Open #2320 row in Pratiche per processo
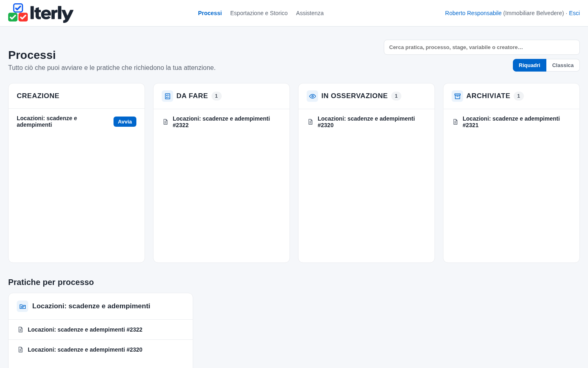The width and height of the screenshot is (588, 368). pos(100,350)
